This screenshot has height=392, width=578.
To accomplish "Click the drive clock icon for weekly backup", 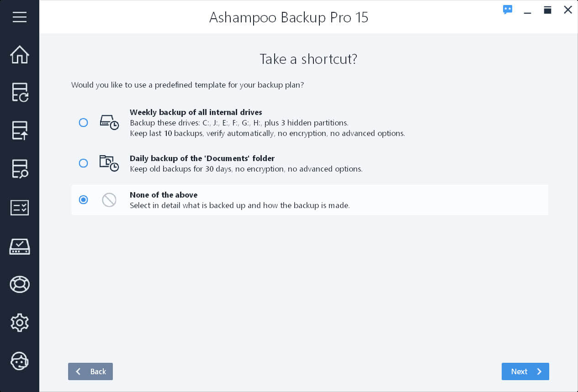I will 109,123.
